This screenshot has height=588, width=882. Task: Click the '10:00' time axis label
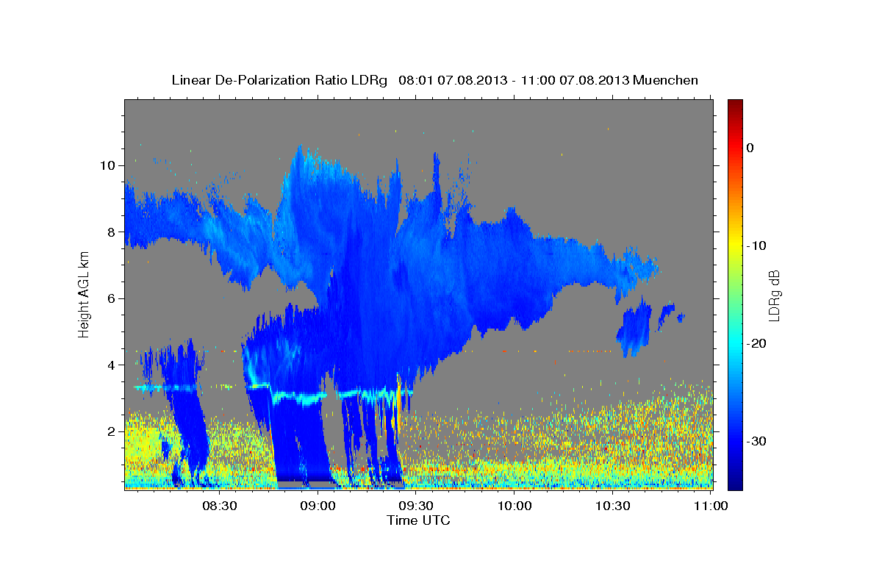tap(514, 506)
